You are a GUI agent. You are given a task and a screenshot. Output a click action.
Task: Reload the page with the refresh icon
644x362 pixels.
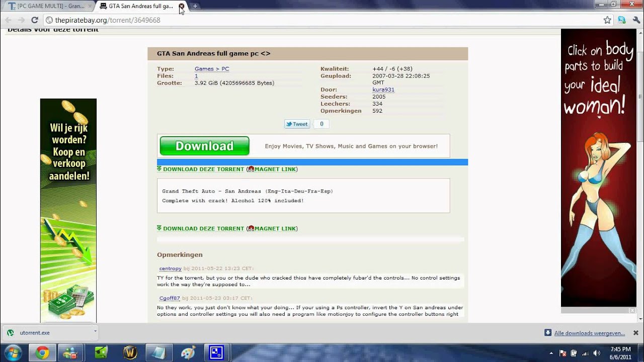click(34, 20)
